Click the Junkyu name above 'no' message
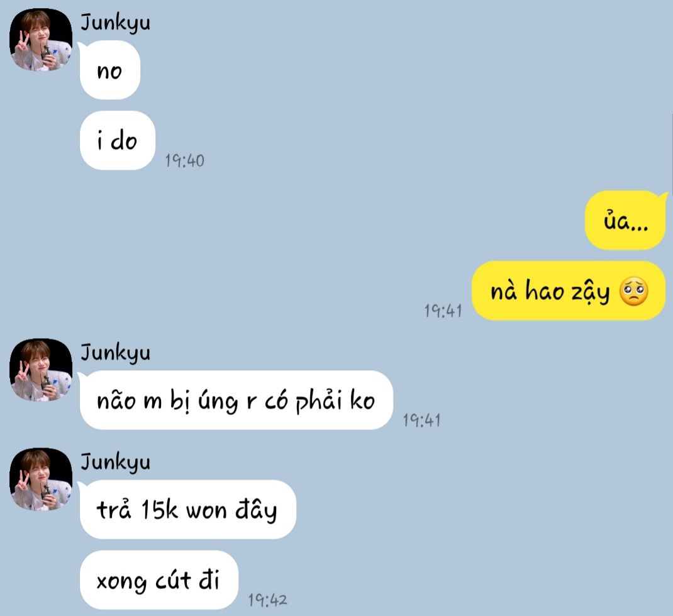The width and height of the screenshot is (673, 616). tap(116, 22)
